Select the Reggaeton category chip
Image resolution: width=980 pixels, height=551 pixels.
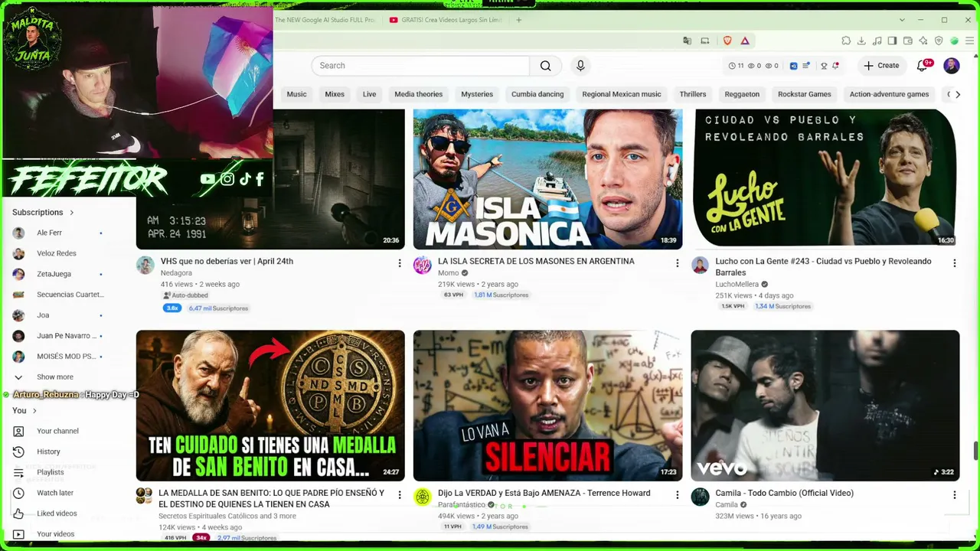pyautogui.click(x=742, y=94)
